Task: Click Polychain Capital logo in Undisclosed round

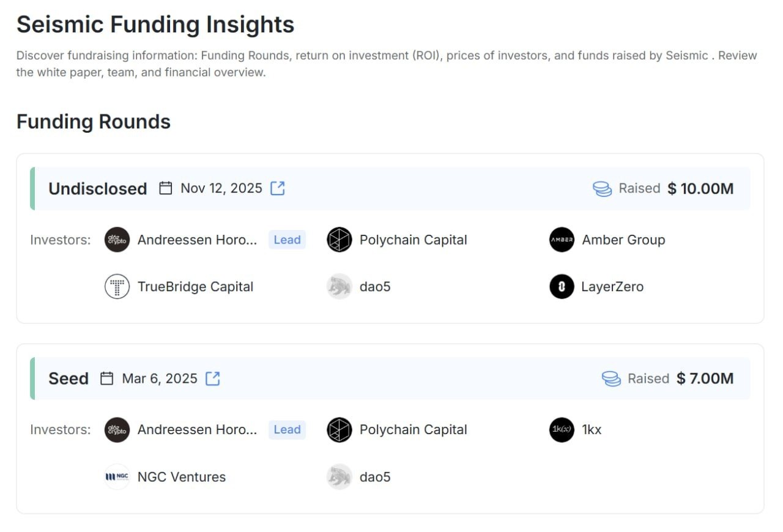Action: (x=340, y=240)
